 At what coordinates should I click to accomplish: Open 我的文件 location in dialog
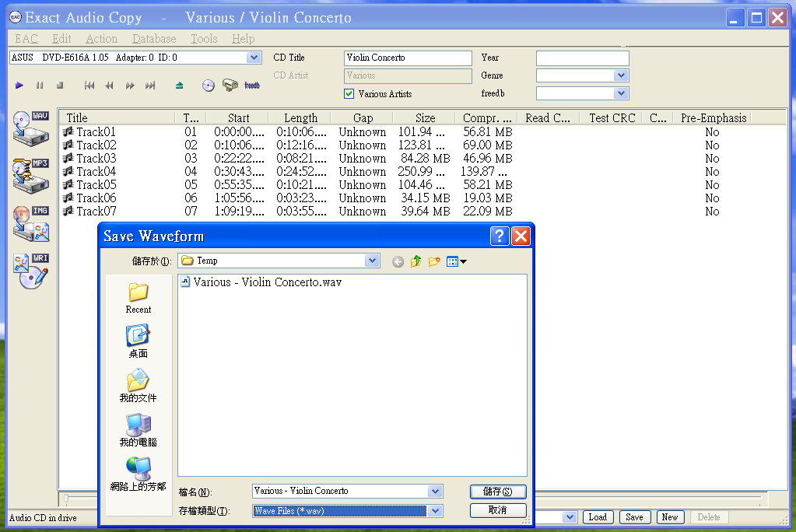[x=138, y=386]
